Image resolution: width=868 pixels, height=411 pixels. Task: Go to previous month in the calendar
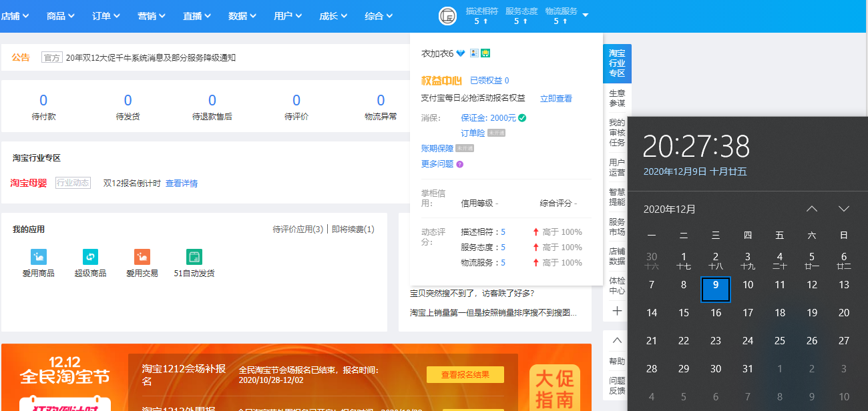coord(812,209)
